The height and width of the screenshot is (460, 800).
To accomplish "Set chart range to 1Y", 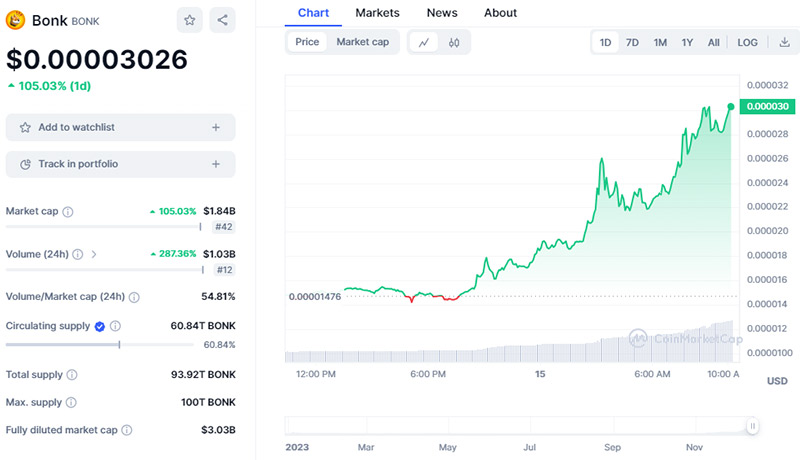I will 687,42.
